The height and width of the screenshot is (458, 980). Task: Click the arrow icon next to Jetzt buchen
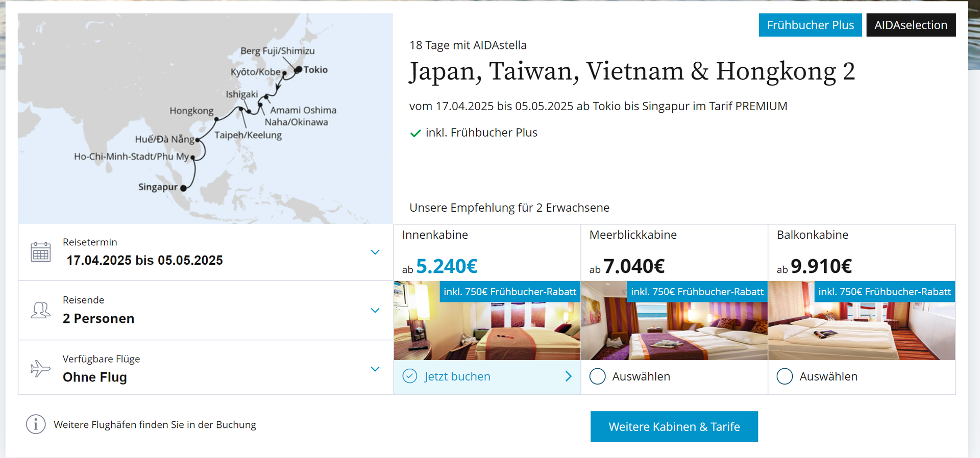point(569,376)
